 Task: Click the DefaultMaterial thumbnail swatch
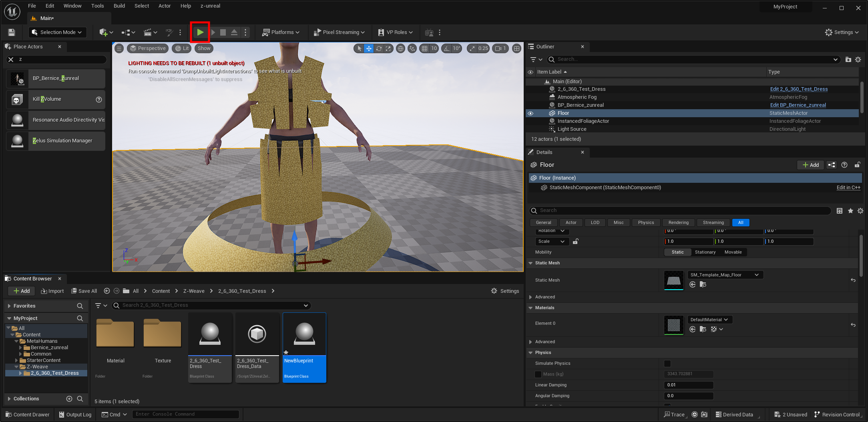coord(674,325)
